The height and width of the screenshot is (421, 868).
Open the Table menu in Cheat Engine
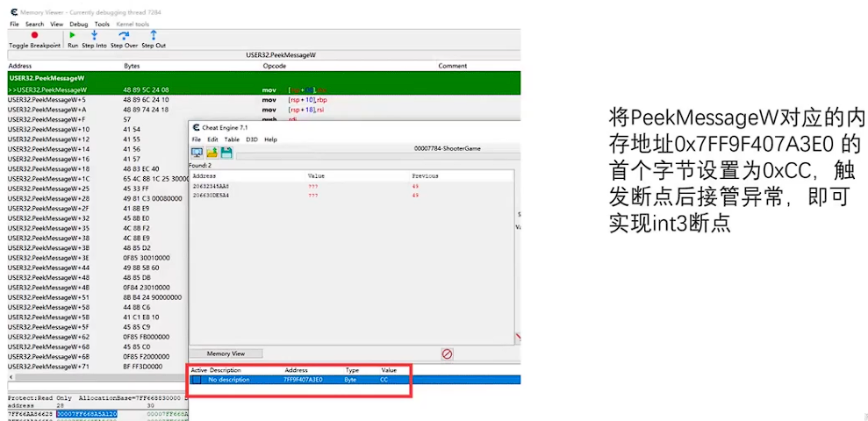tap(232, 139)
